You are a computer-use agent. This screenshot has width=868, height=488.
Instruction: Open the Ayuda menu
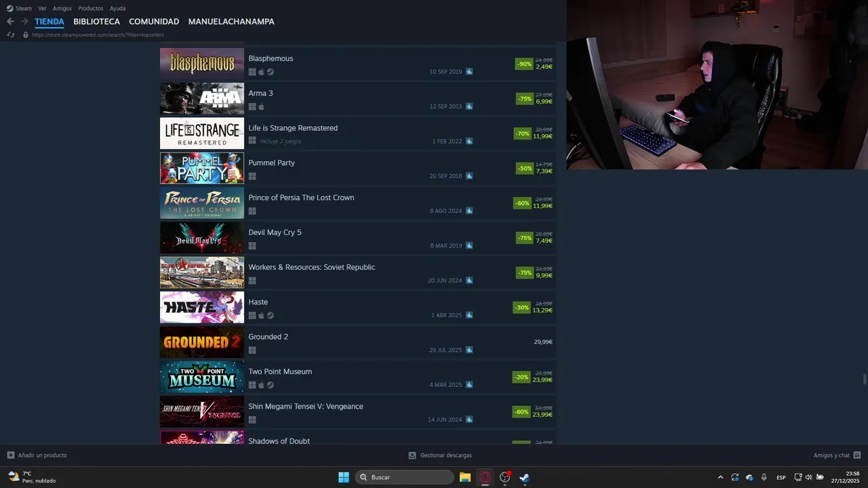117,8
